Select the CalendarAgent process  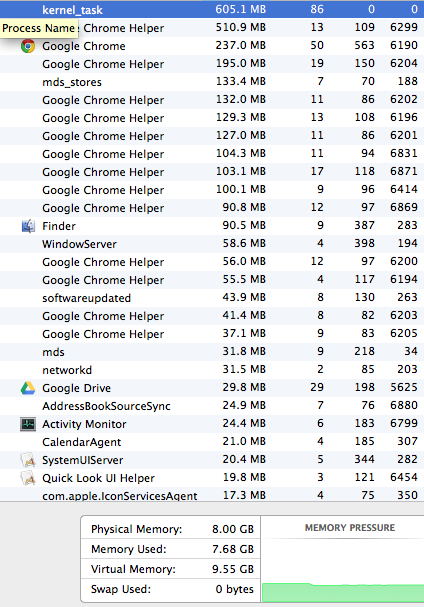212,442
